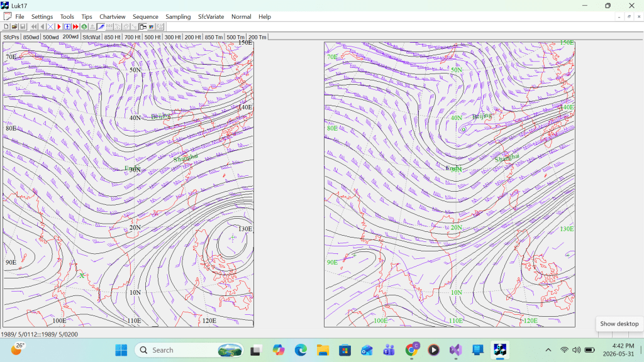The width and height of the screenshot is (644, 362).
Task: Click the Shanghai label on the right chart
Action: [507, 158]
